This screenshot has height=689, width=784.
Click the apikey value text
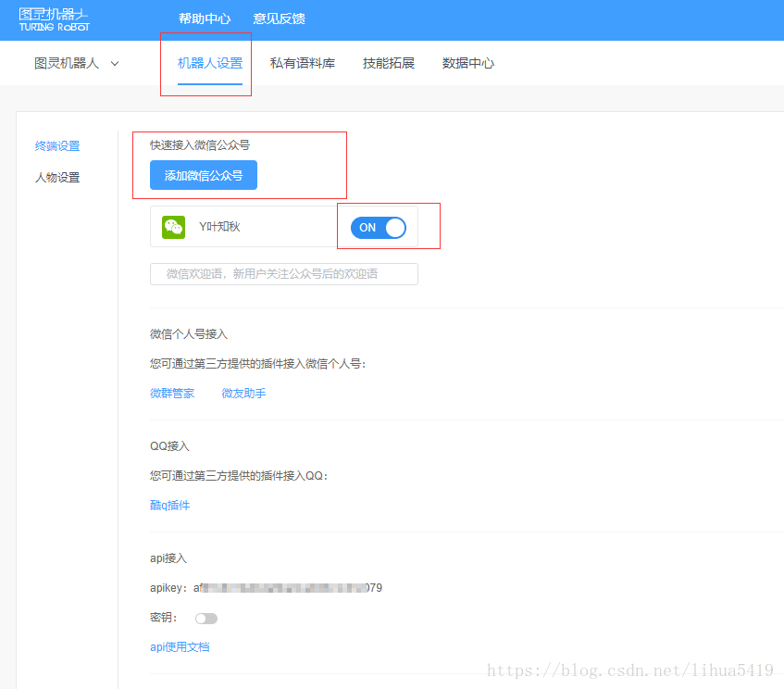pyautogui.click(x=288, y=588)
